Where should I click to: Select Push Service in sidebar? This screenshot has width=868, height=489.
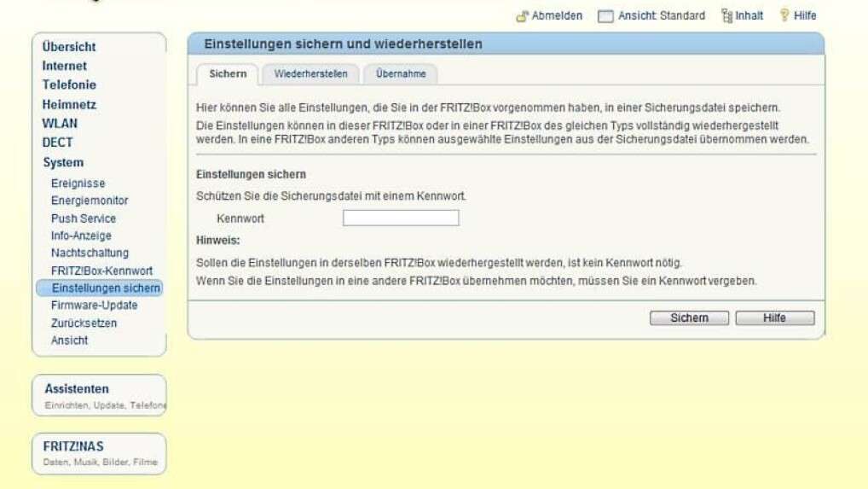pos(84,218)
